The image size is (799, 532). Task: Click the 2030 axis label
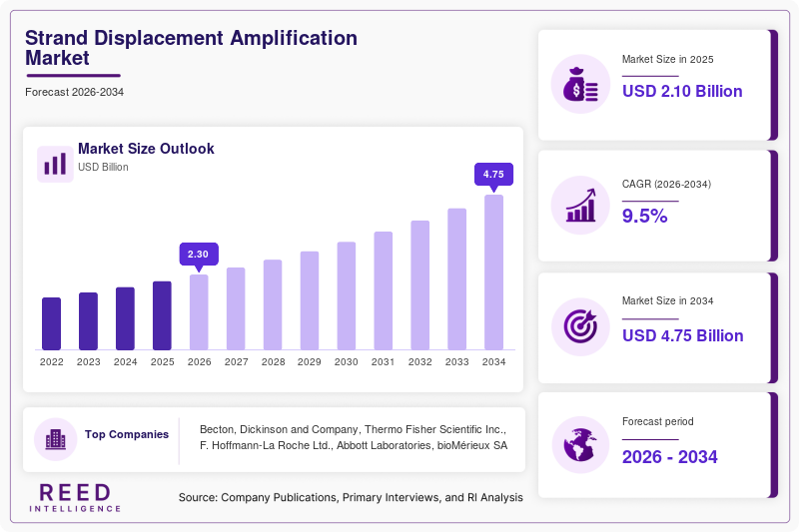(x=347, y=362)
